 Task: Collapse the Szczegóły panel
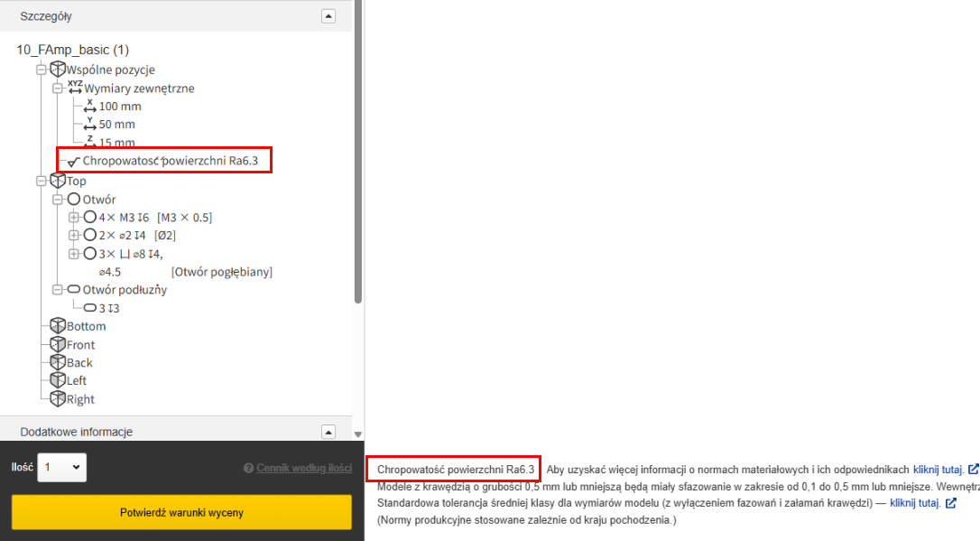click(328, 16)
